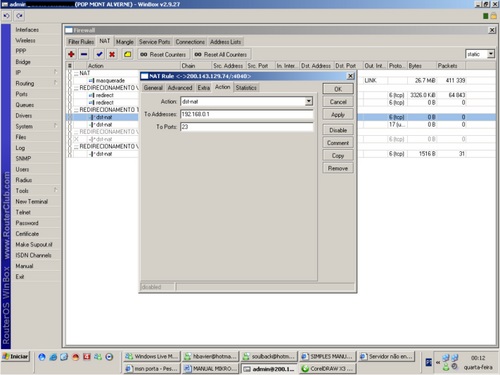Expand the IP submenu arrow

click(x=55, y=72)
